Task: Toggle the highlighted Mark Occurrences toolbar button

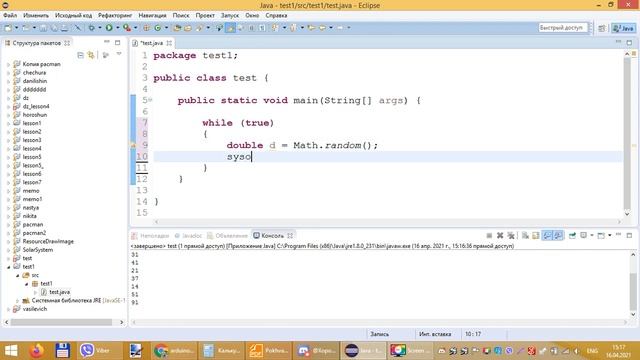Action: click(230, 28)
